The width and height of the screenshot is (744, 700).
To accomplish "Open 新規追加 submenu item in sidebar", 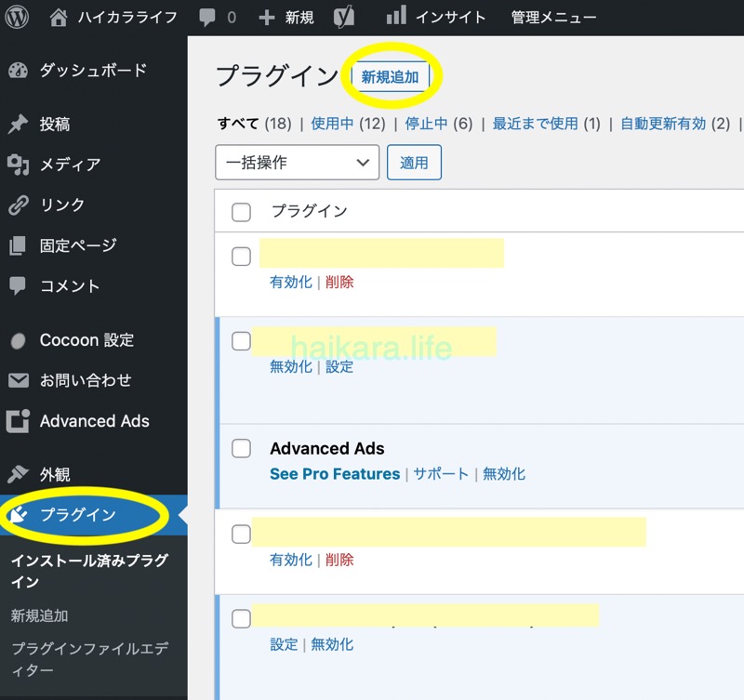I will coord(39,616).
